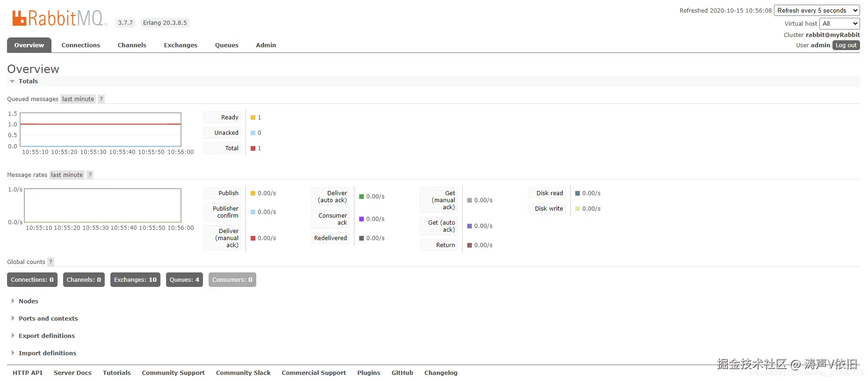The image size is (868, 381).
Task: Switch to the Overview tab
Action: click(29, 45)
